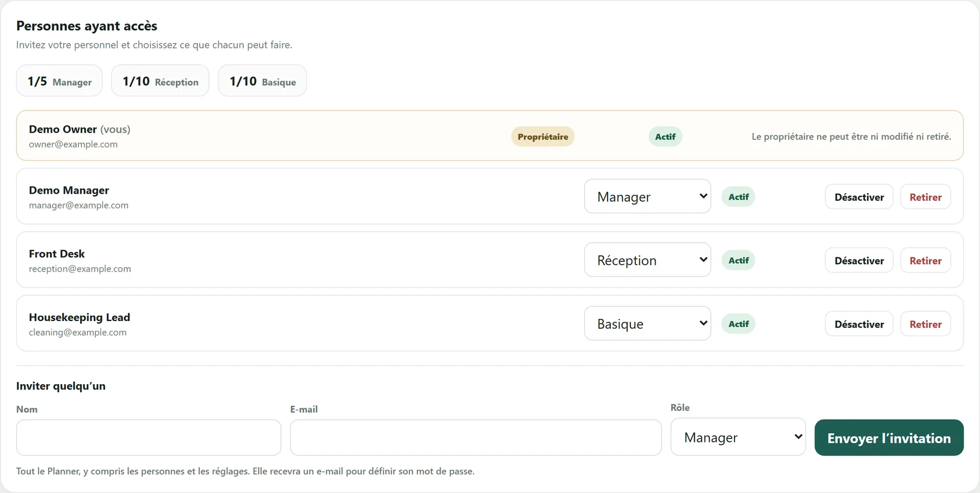The image size is (980, 493).
Task: Deactivate the Front Desk account
Action: tap(859, 261)
